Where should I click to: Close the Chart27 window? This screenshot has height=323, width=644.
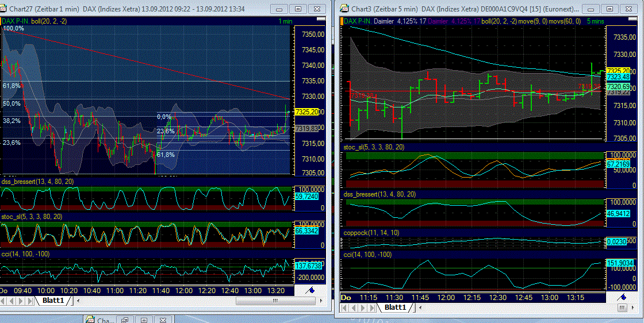pos(317,9)
